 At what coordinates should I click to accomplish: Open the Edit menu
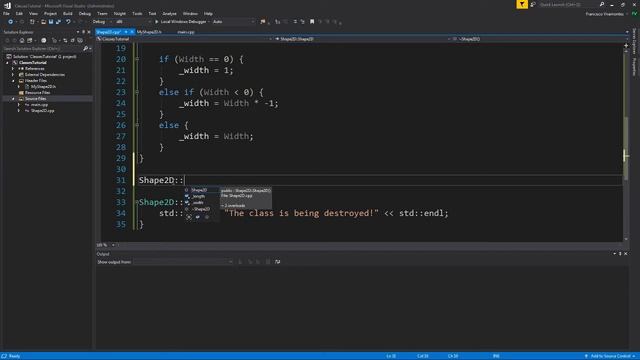[x=19, y=13]
